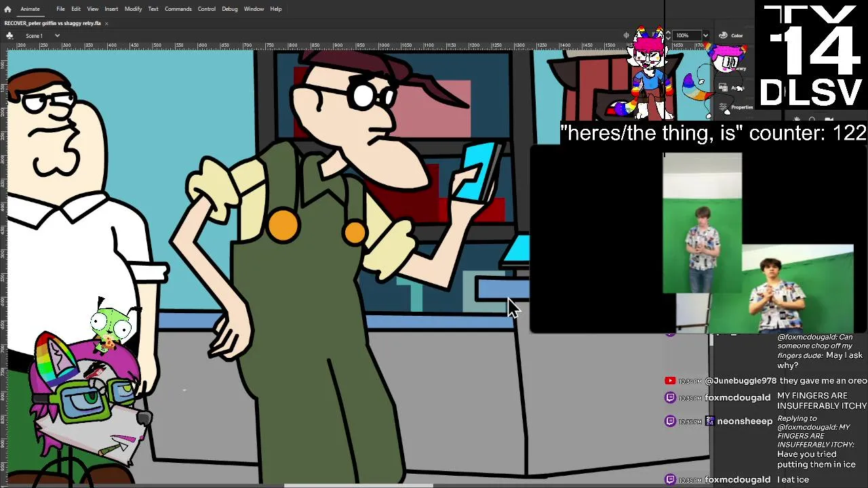The height and width of the screenshot is (488, 868).
Task: Close the RECOVER_peter griffin document tab
Action: (106, 23)
